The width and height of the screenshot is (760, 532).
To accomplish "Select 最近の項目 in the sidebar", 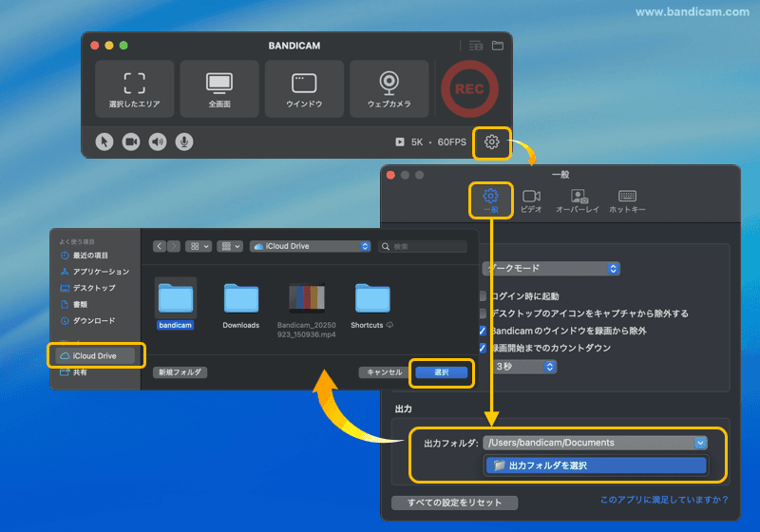I will [x=90, y=256].
